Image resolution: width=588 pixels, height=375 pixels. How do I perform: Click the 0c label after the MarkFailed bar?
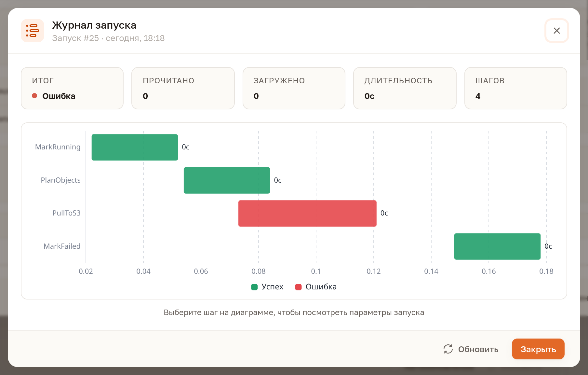point(548,246)
